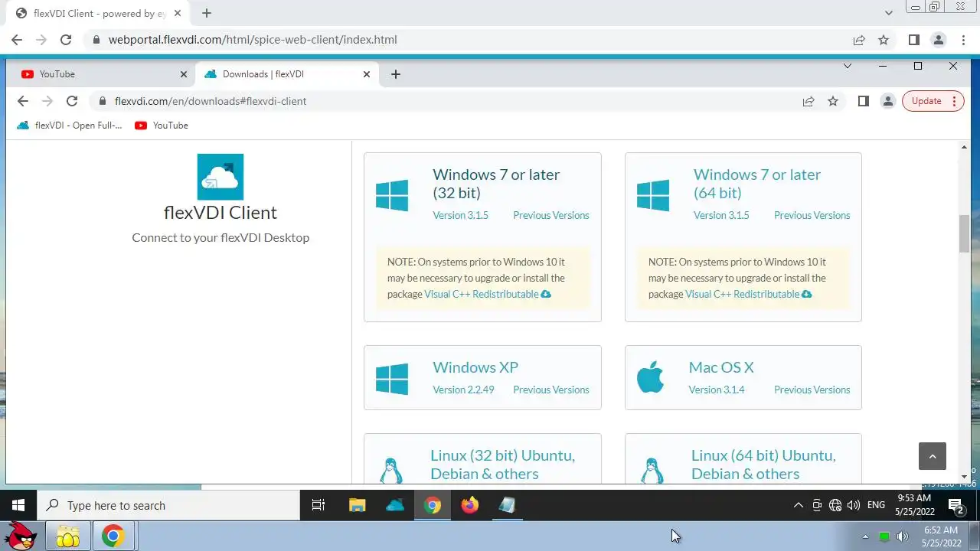Switch the ENG input language indicator
Image resolution: width=980 pixels, height=551 pixels.
click(876, 505)
